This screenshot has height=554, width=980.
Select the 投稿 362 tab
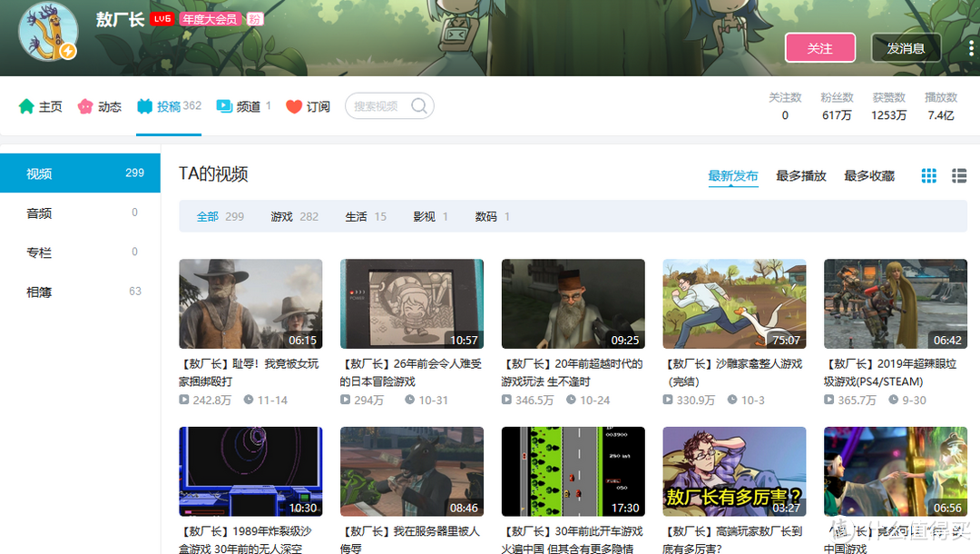(169, 106)
